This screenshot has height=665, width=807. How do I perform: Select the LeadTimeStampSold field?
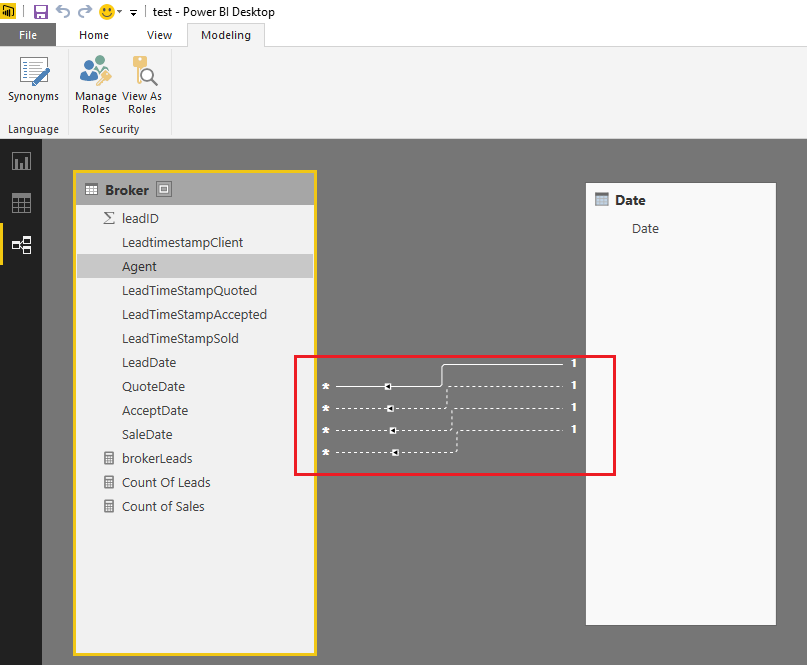[x=195, y=338]
